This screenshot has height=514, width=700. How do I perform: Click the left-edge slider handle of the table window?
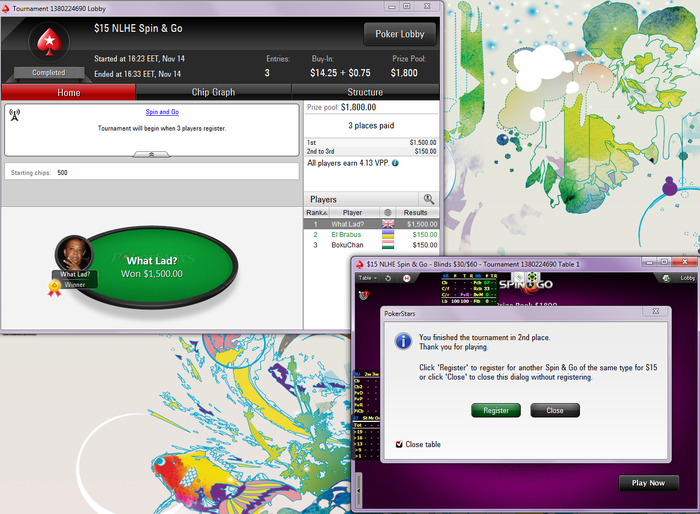click(x=358, y=489)
